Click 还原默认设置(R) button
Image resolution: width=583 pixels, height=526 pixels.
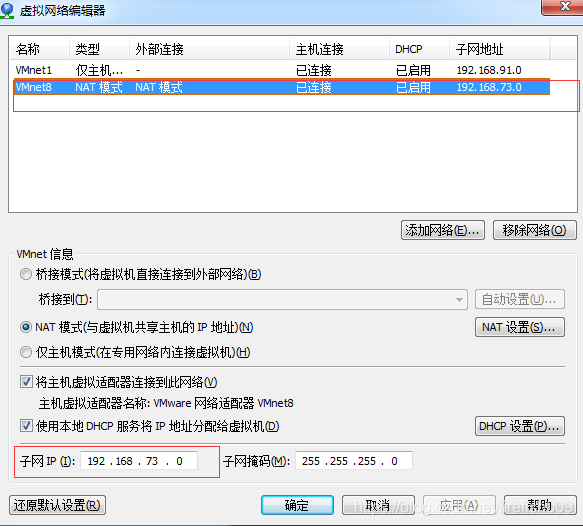tap(57, 505)
